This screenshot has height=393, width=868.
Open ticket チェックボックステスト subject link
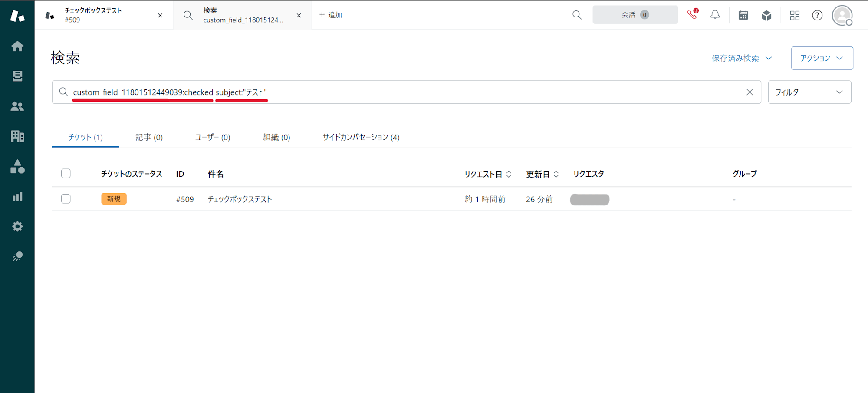coord(240,199)
